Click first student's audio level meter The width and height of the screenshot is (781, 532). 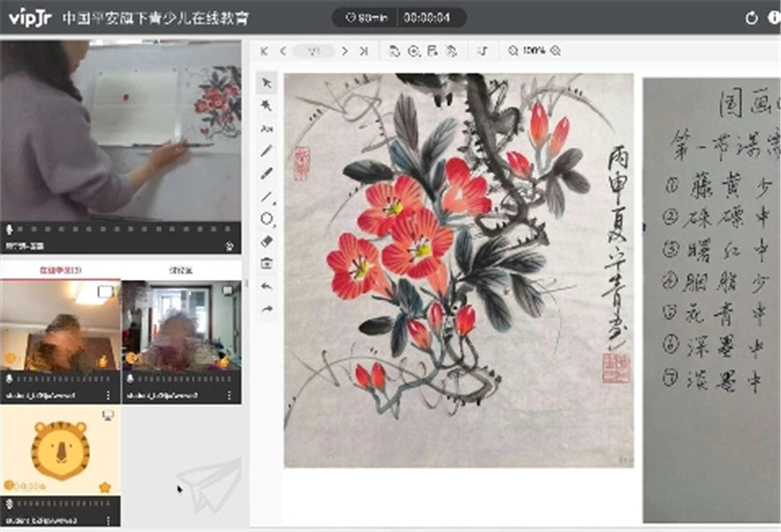(64, 379)
